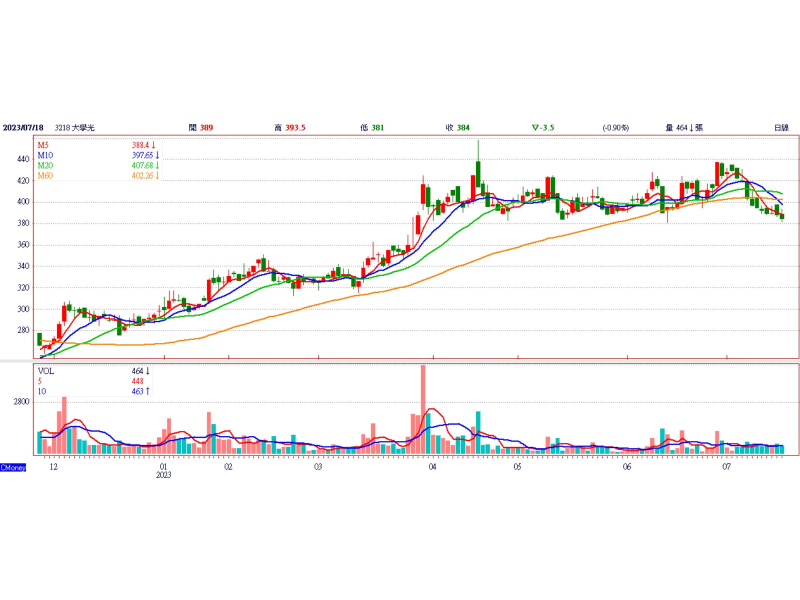Image resolution: width=800 pixels, height=600 pixels.
Task: Click the 04 month marker on time axis
Action: click(x=432, y=467)
